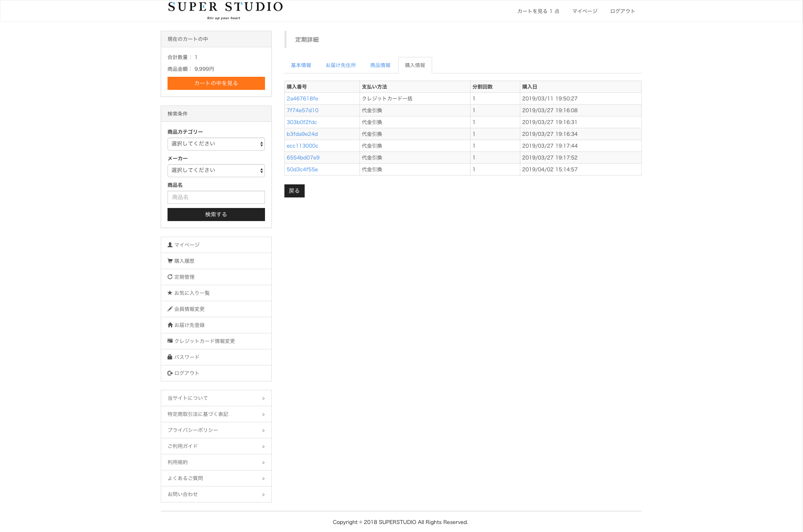Click the person icon beside マイページ in sidebar

[x=170, y=245]
